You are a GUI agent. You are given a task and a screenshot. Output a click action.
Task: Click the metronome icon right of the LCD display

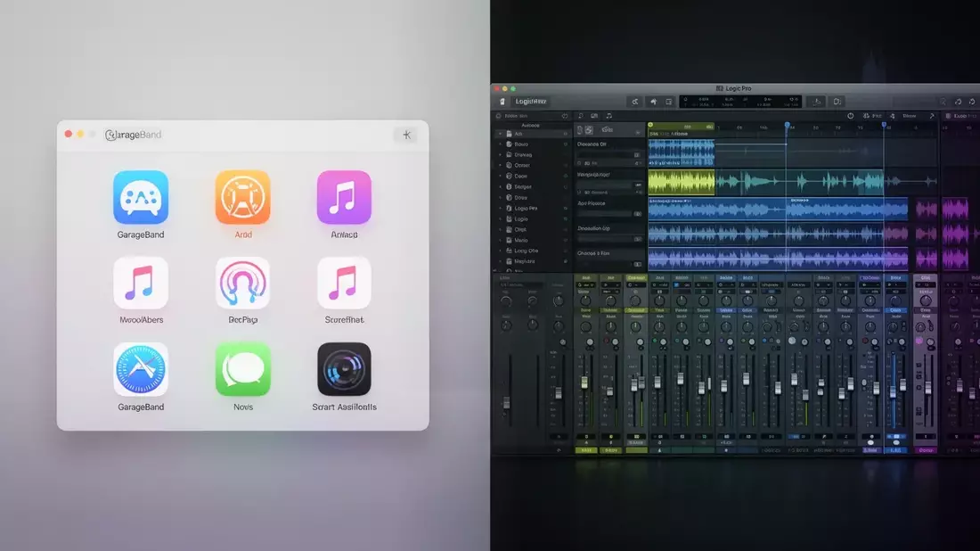[817, 102]
